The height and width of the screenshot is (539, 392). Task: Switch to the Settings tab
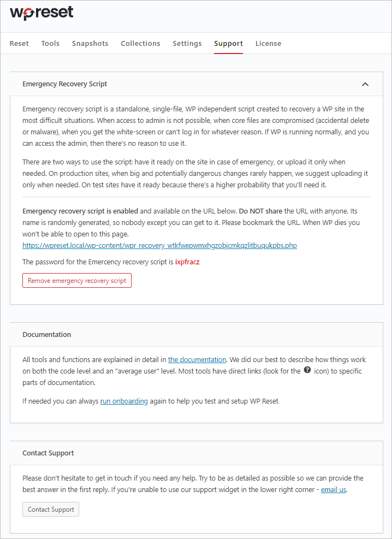coord(187,43)
